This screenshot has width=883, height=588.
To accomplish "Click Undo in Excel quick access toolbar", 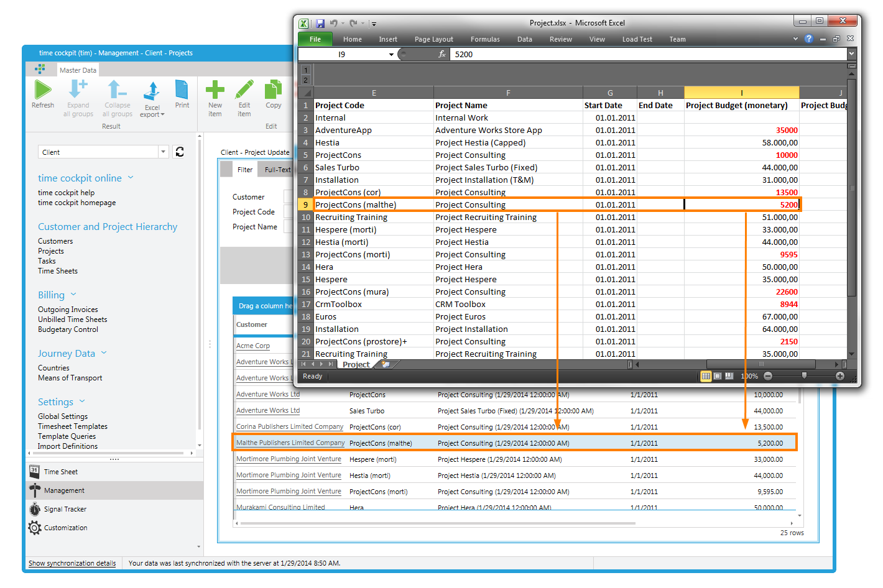I will 334,24.
